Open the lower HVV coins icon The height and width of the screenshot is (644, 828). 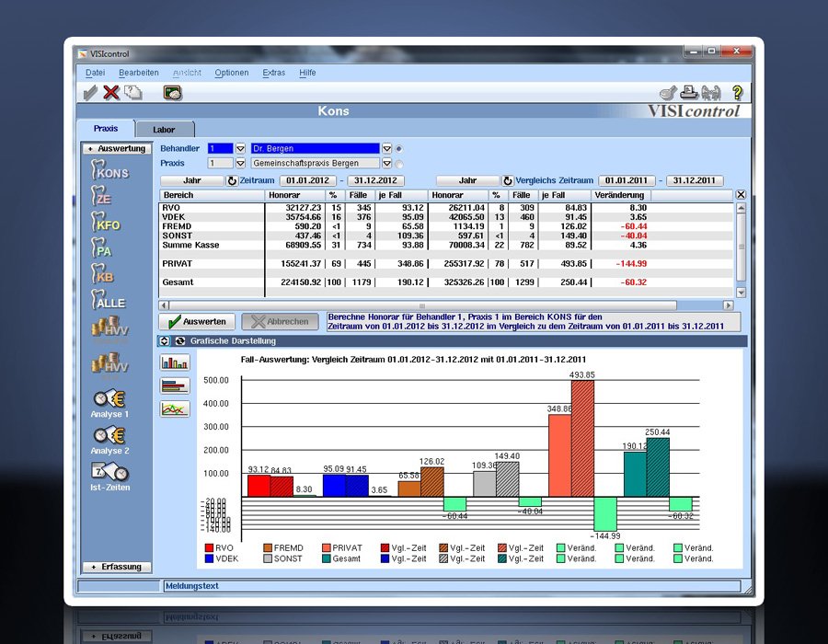109,363
